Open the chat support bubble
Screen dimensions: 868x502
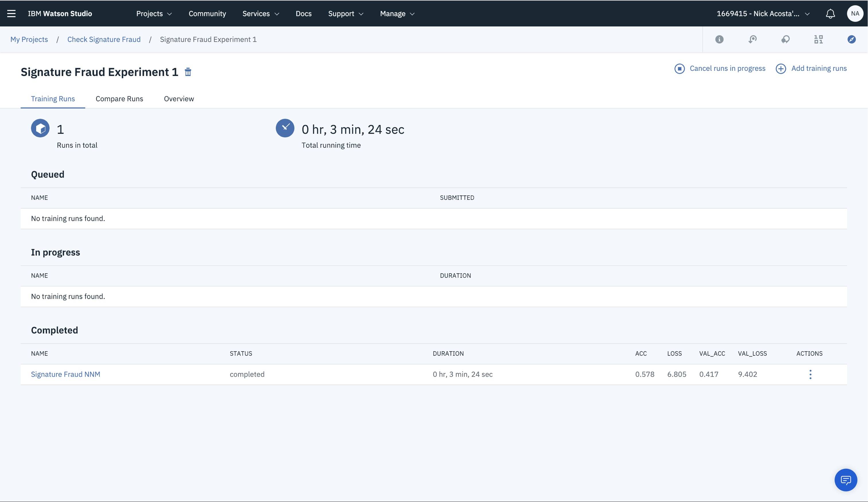click(846, 480)
